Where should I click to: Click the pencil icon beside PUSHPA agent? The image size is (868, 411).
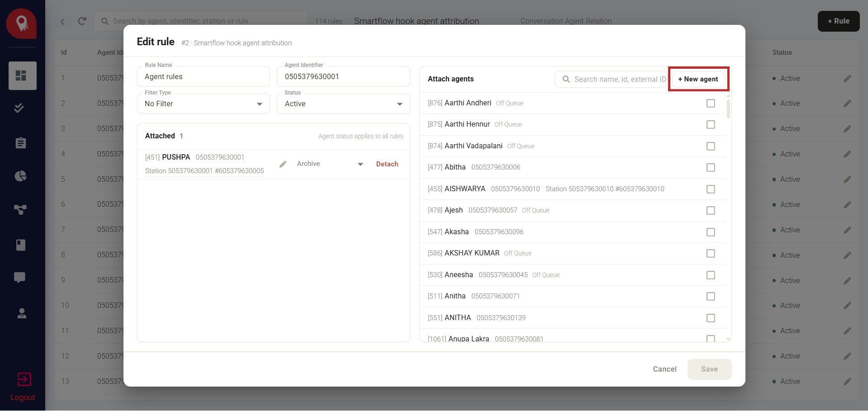coord(283,164)
